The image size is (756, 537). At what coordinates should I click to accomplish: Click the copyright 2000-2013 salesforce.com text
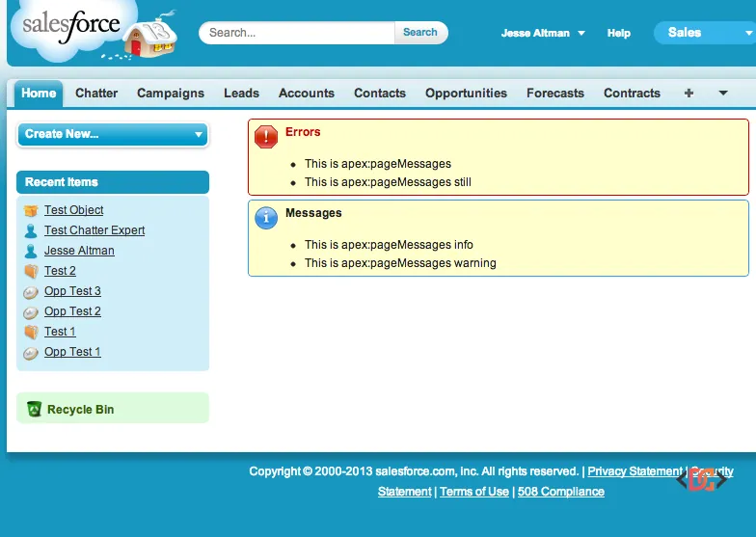pyautogui.click(x=414, y=471)
